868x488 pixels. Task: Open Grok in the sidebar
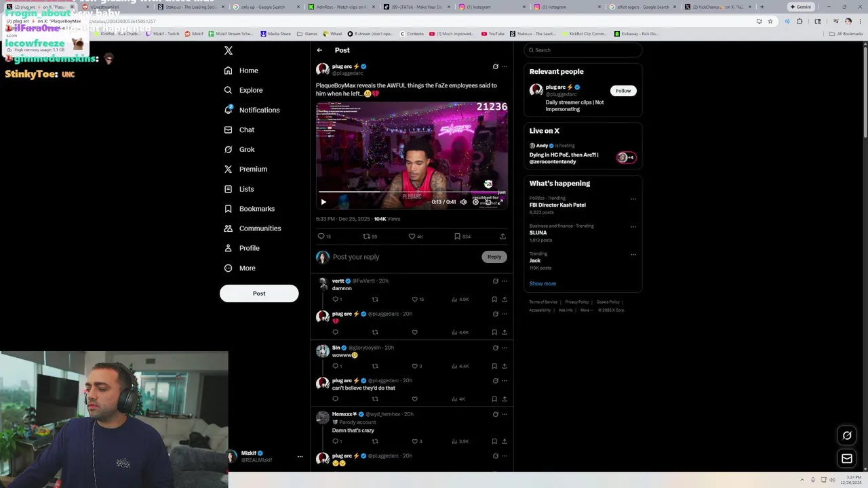pos(239,149)
